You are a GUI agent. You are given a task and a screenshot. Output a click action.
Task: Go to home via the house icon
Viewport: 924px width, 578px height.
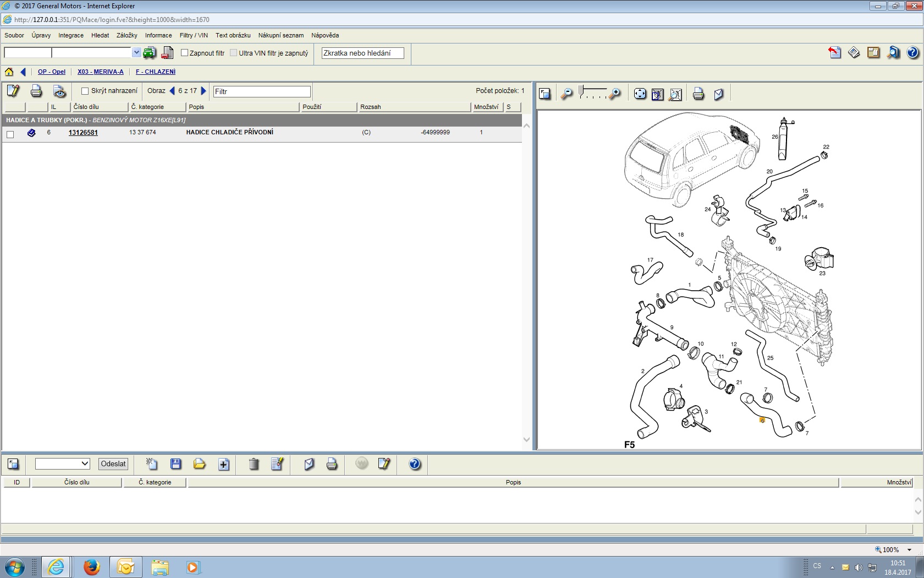(9, 72)
